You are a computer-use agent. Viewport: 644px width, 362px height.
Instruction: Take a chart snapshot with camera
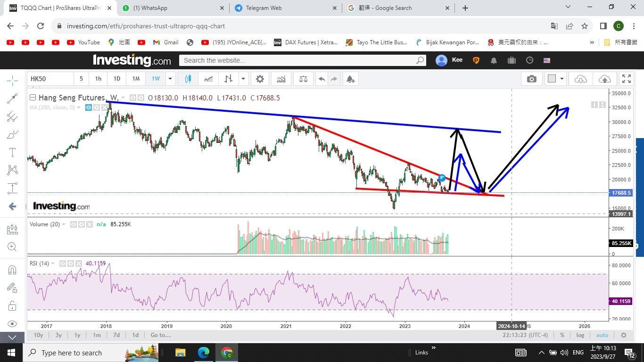click(x=531, y=79)
